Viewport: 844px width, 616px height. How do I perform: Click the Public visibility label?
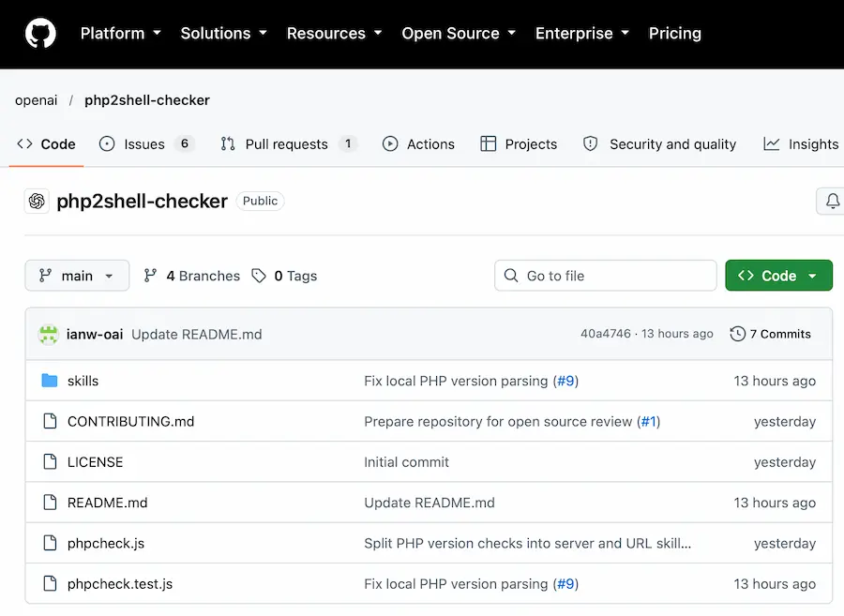coord(260,201)
